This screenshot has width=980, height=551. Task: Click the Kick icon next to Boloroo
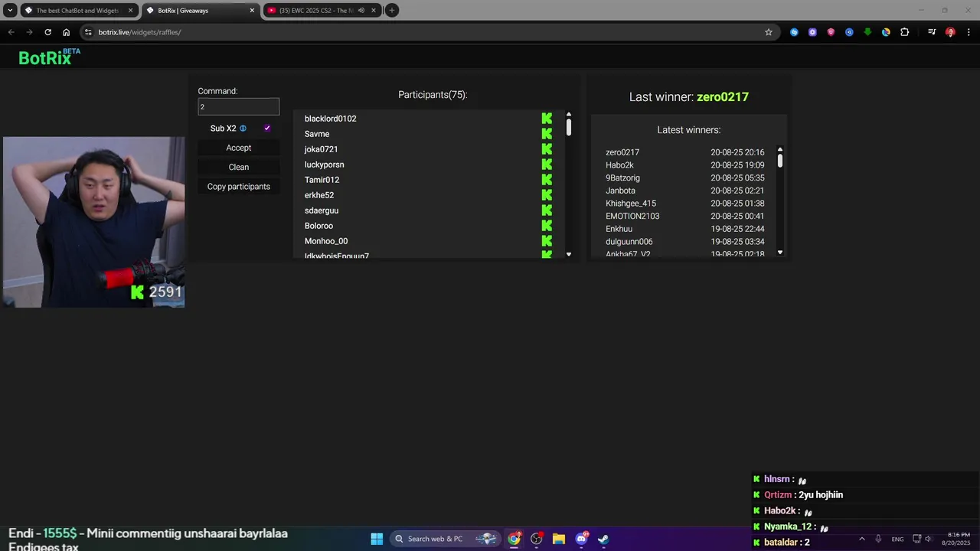(547, 226)
